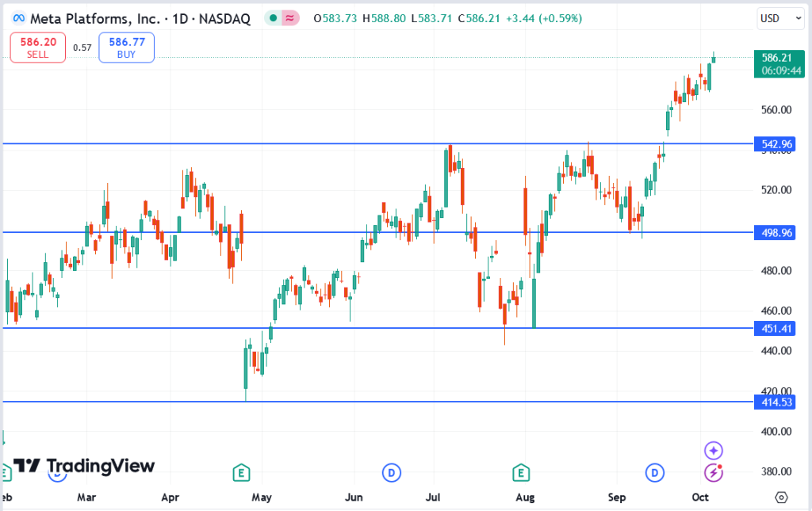812x511 pixels.
Task: Click the 498.96 line label on price axis
Action: pyautogui.click(x=775, y=233)
